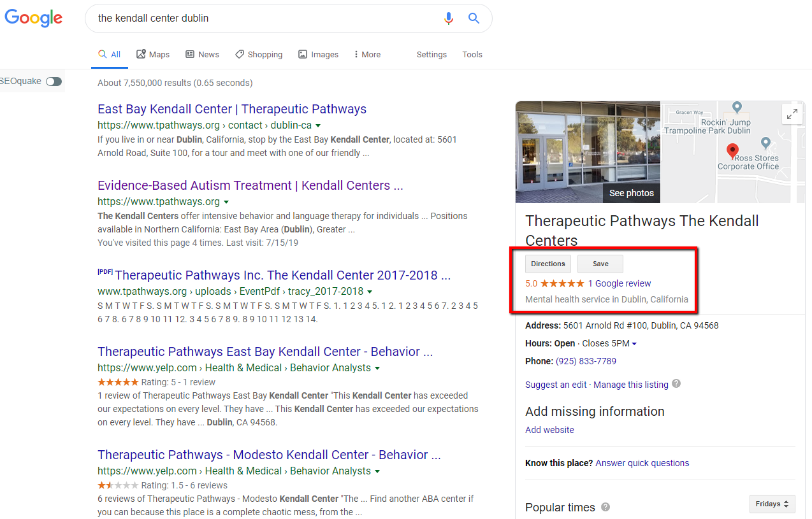Open search Settings

click(431, 55)
